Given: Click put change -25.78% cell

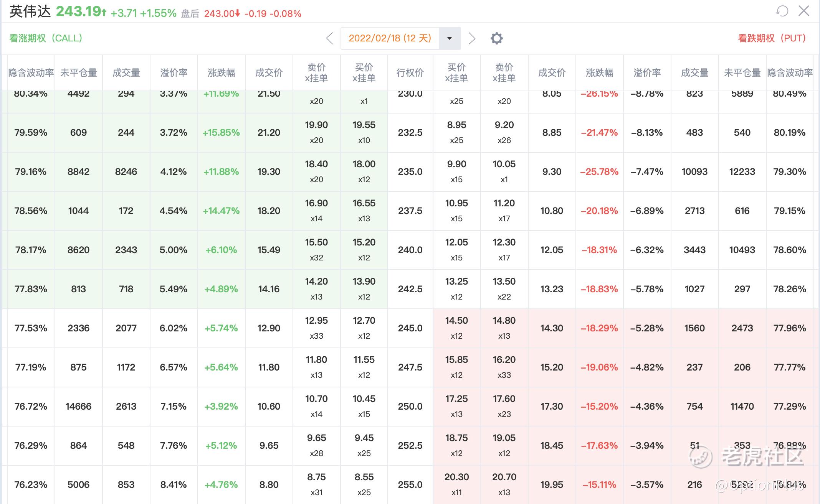Looking at the screenshot, I should pos(600,172).
